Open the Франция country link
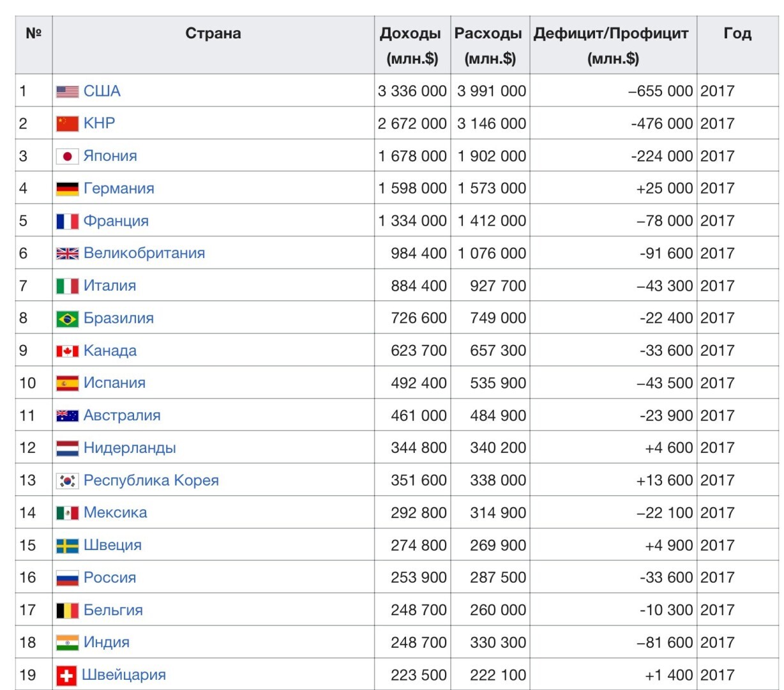The image size is (784, 690). (116, 220)
